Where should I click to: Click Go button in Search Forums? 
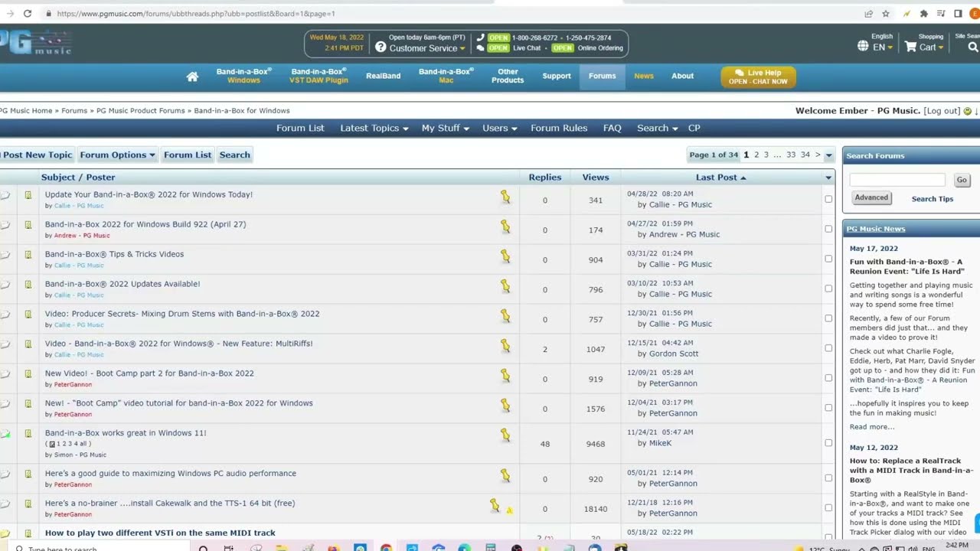962,180
